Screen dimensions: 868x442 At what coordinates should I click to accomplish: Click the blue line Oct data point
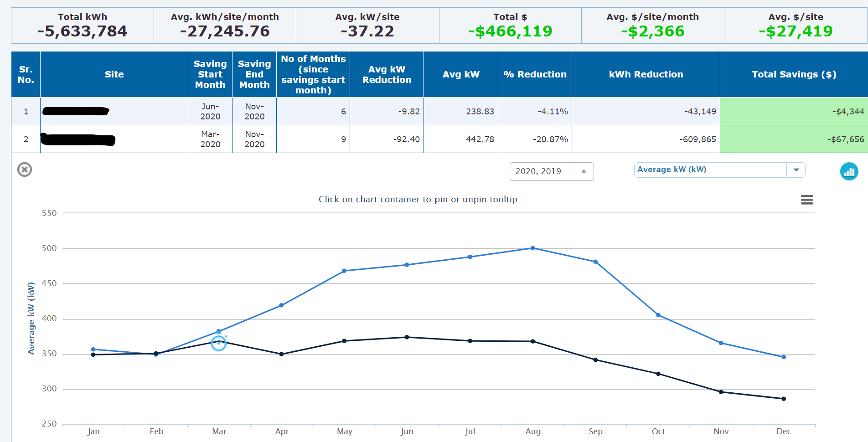click(x=658, y=315)
